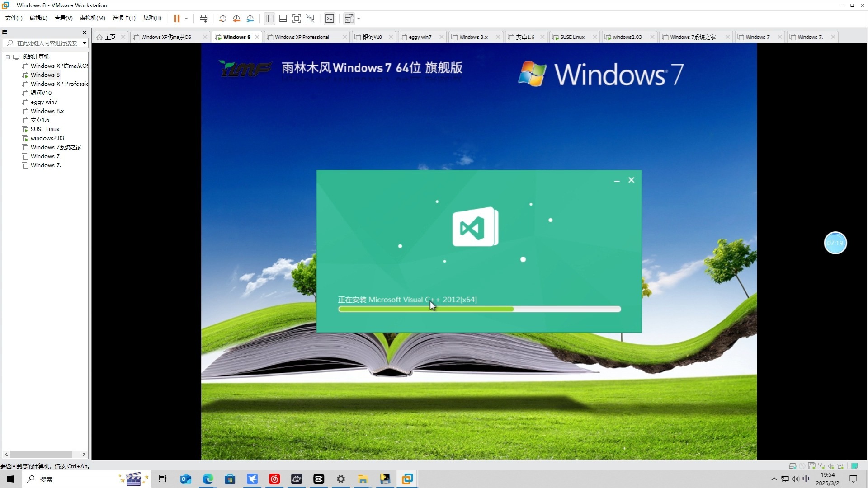Enter full screen mode
The width and height of the screenshot is (868, 488).
click(297, 19)
